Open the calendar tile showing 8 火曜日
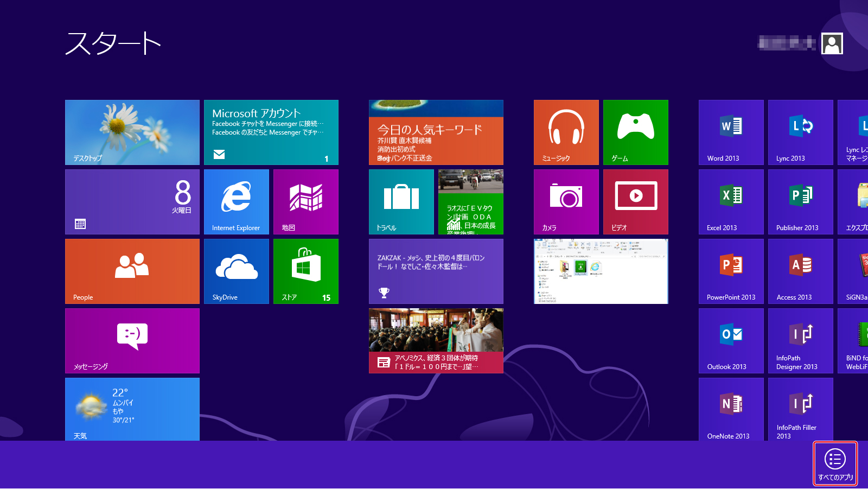The image size is (868, 489). pos(132,202)
